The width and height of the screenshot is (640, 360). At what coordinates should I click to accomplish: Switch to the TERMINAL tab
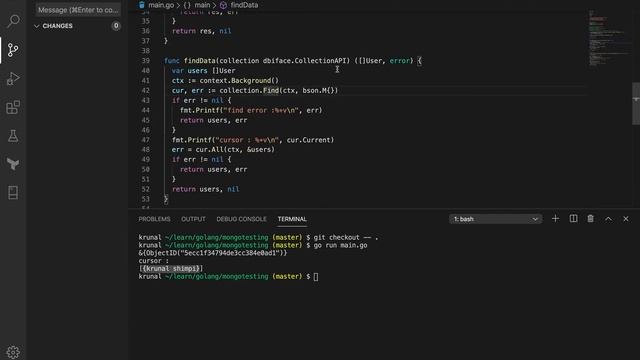292,219
